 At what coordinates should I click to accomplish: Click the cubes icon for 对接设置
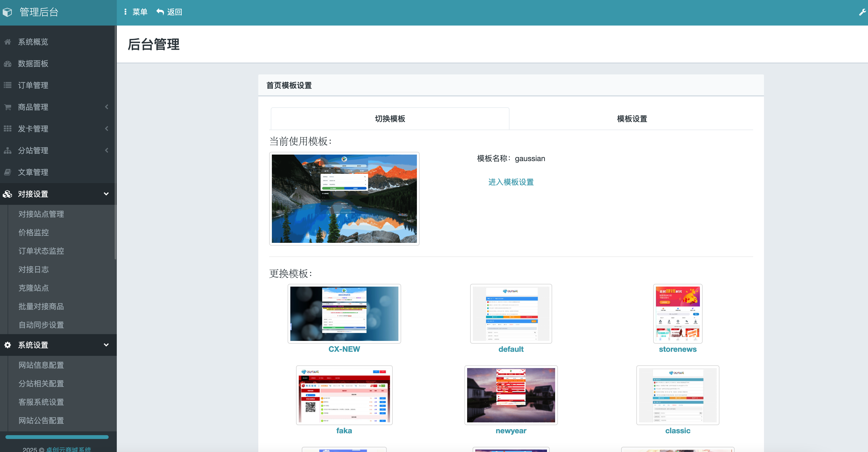7,194
